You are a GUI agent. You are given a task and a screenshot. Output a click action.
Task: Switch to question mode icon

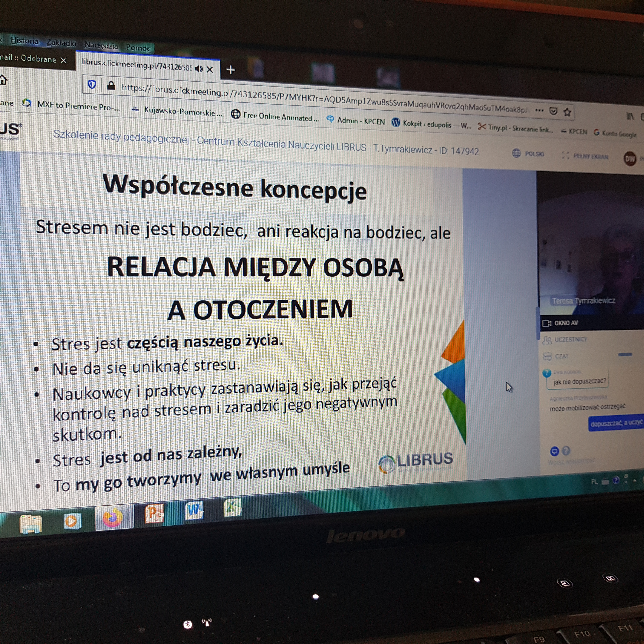click(x=566, y=451)
